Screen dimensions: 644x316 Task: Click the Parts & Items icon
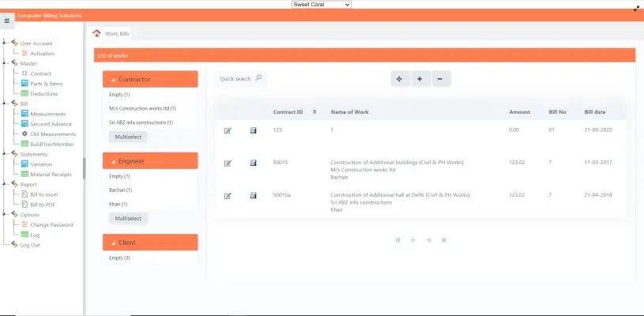[24, 83]
